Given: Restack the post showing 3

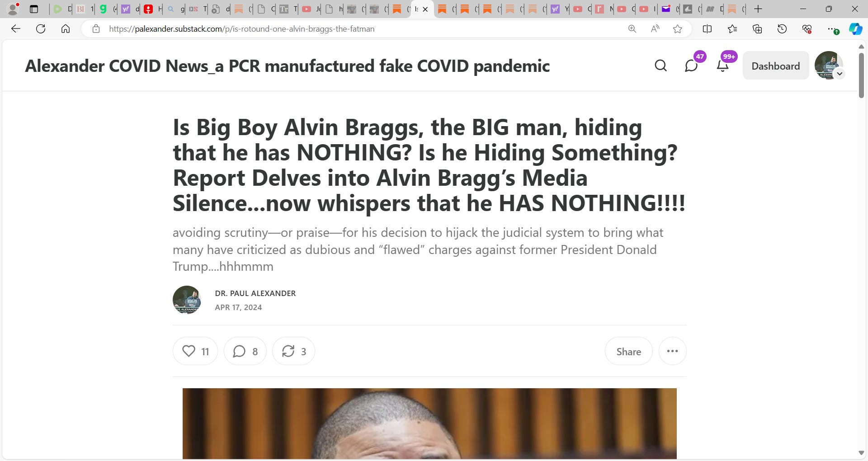Looking at the screenshot, I should coord(293,351).
